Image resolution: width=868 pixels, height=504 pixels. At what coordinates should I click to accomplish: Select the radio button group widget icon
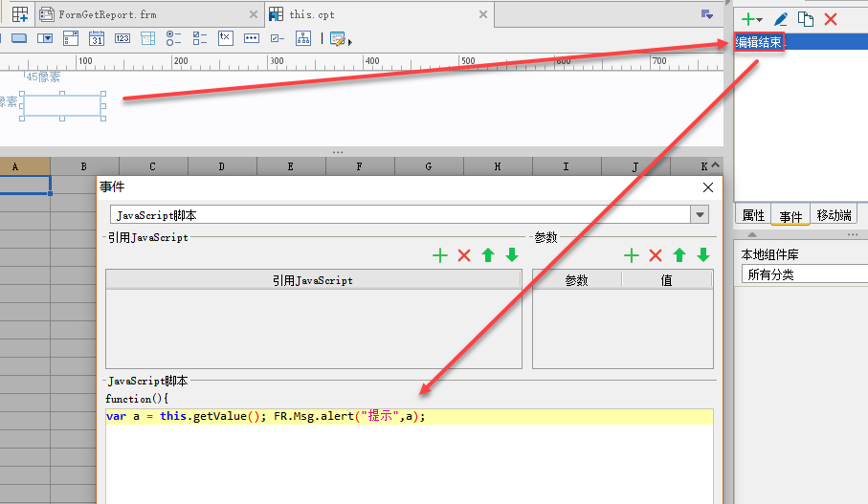coord(174,38)
